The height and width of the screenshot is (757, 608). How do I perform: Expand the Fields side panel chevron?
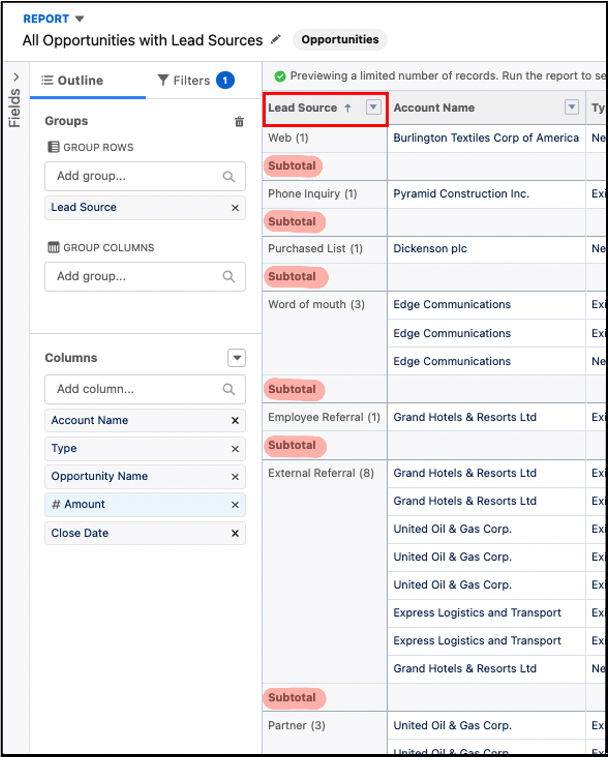tap(16, 77)
